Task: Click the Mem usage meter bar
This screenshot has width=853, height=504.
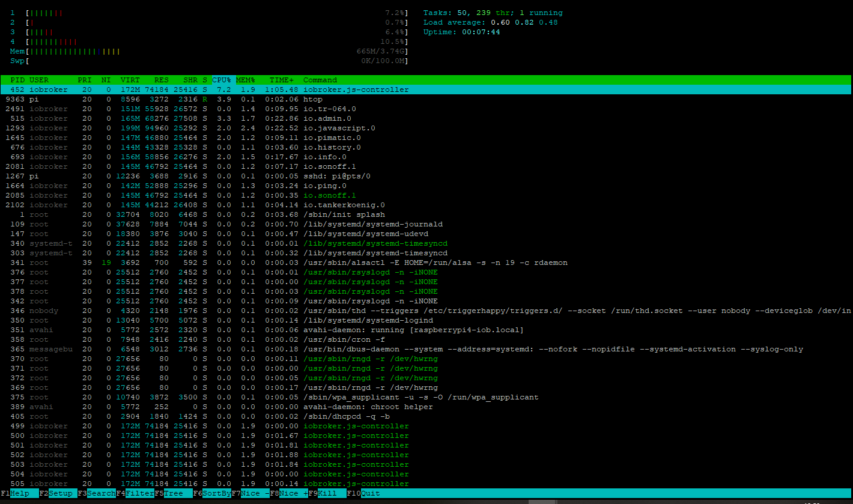Action: coord(209,51)
